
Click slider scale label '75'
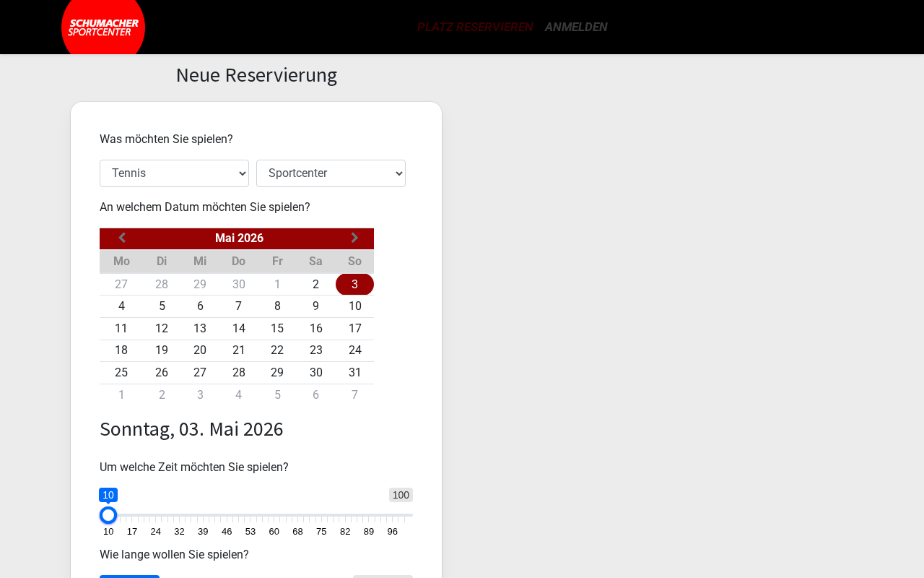click(x=321, y=532)
